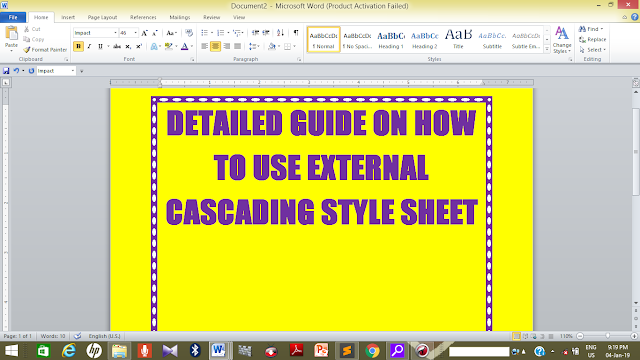
Task: Click the Align Text Right icon
Action: coord(226,46)
